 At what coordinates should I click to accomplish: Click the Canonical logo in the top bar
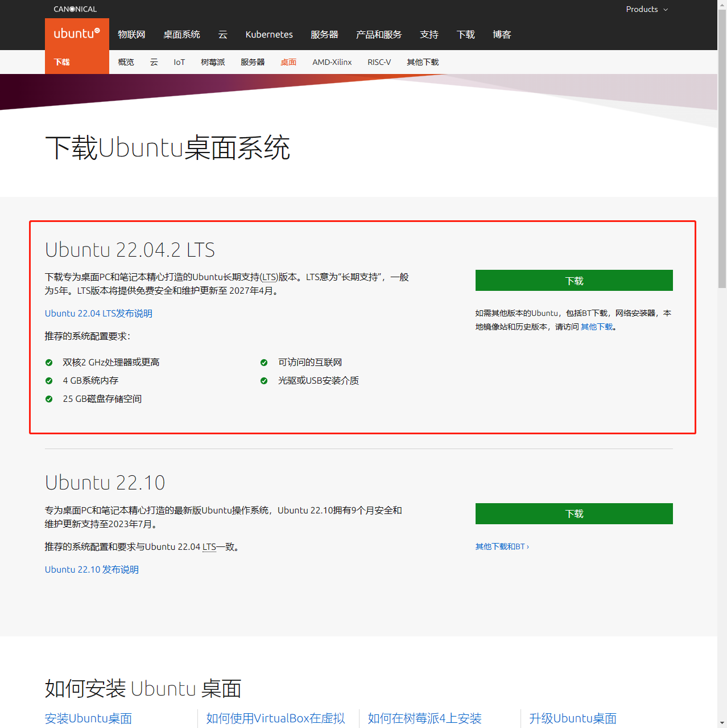tap(75, 9)
